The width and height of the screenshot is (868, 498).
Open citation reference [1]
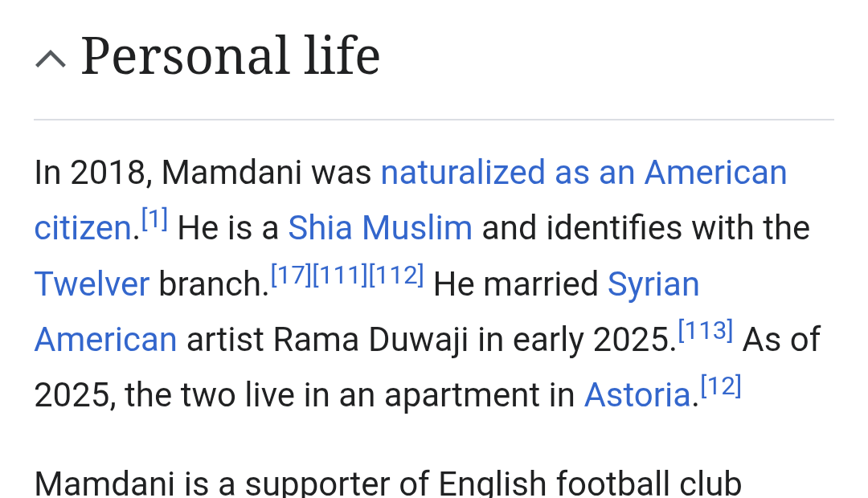pyautogui.click(x=154, y=219)
